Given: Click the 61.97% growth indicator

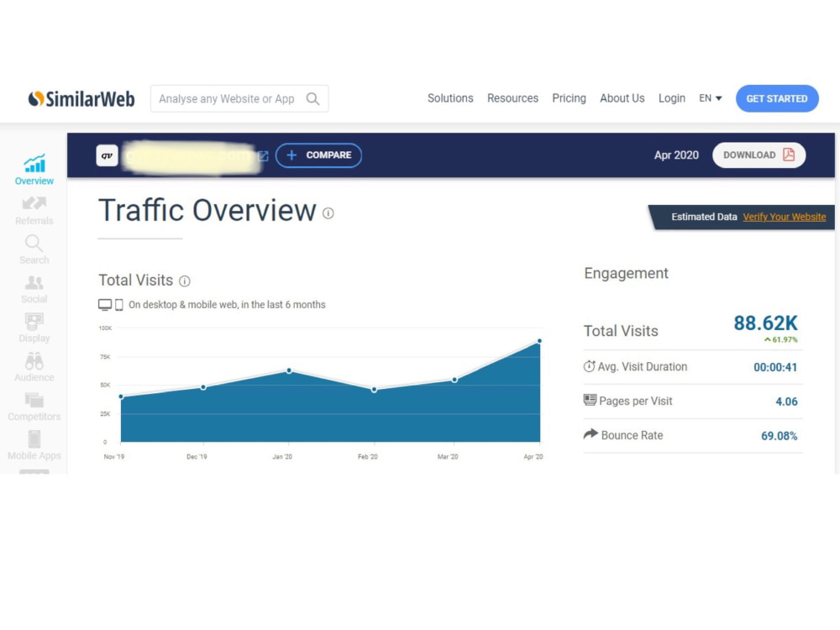Looking at the screenshot, I should [x=780, y=339].
